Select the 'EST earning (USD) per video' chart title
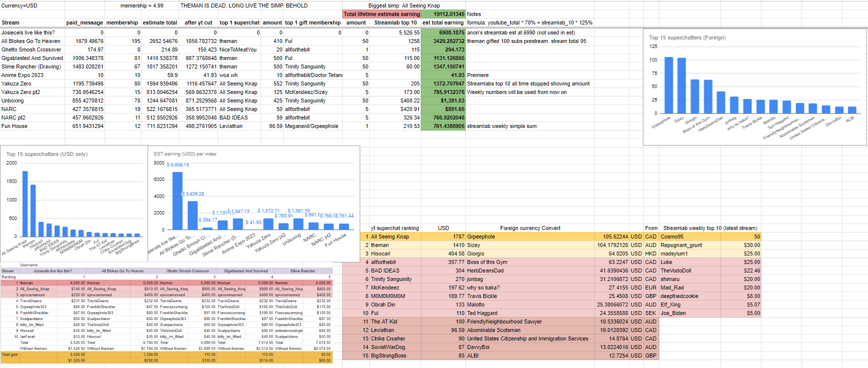This screenshot has height=368, width=868. [x=185, y=154]
